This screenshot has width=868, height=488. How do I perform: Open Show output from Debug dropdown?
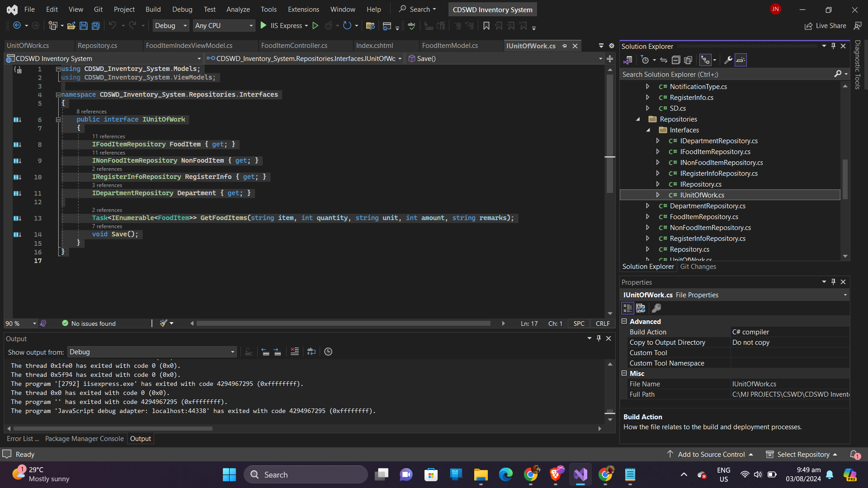coord(152,352)
